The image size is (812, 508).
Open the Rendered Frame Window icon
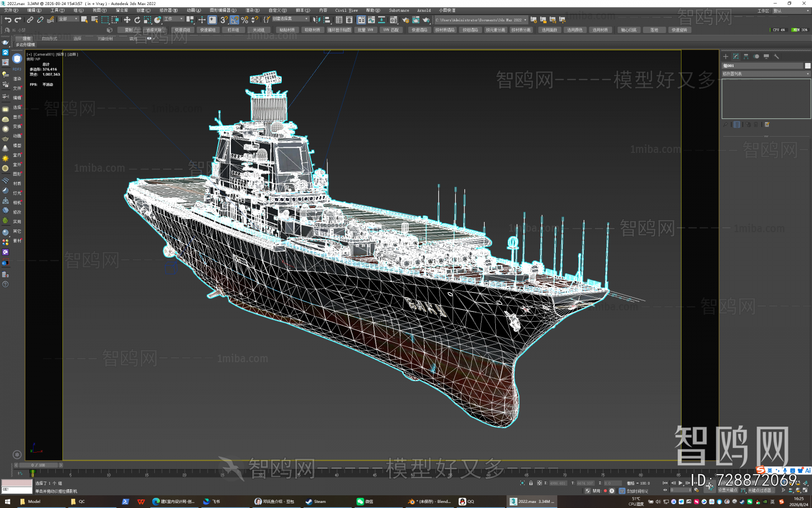pos(416,20)
